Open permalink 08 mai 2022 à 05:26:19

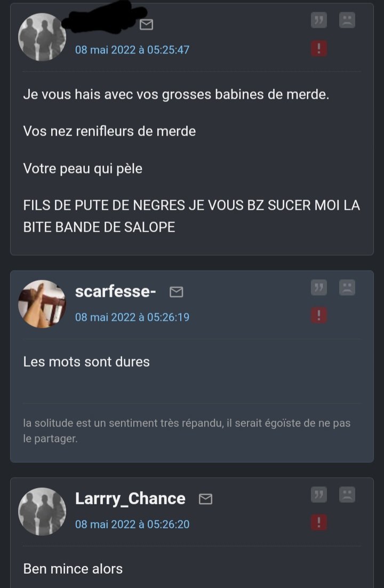click(x=132, y=317)
